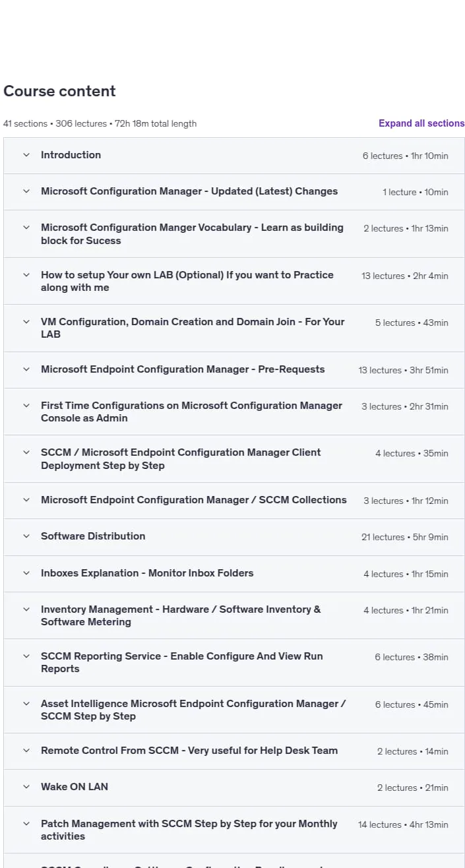Select Inventory Management - Hardware / Software Inventory title
This screenshot has height=868, width=465.
[181, 615]
